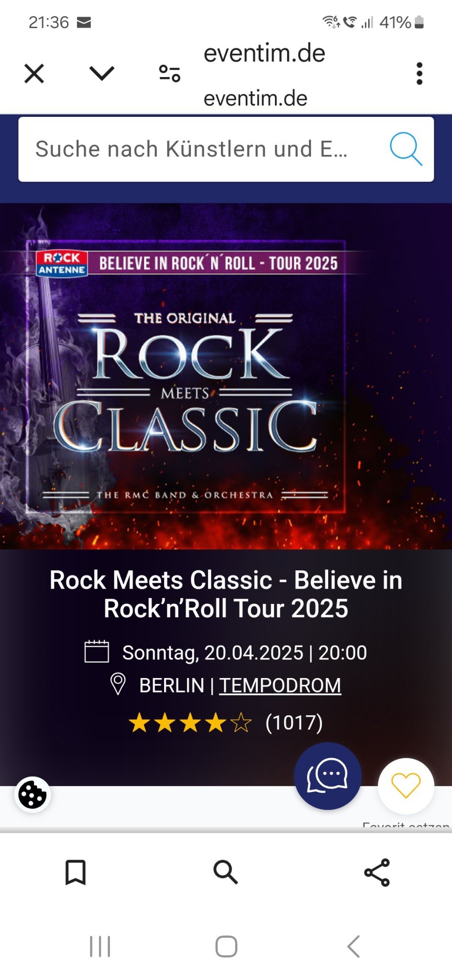Collapse the custom tab with chevron

(102, 73)
